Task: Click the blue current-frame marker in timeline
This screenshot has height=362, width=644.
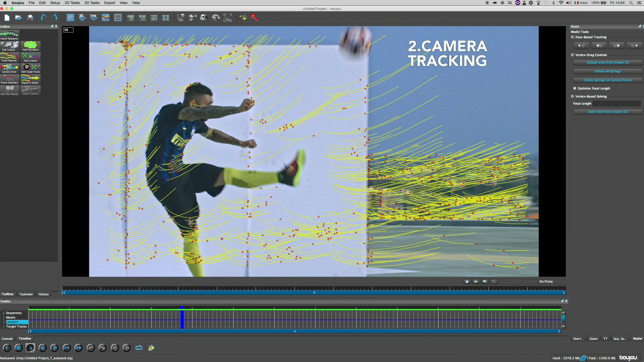Action: coord(182,317)
